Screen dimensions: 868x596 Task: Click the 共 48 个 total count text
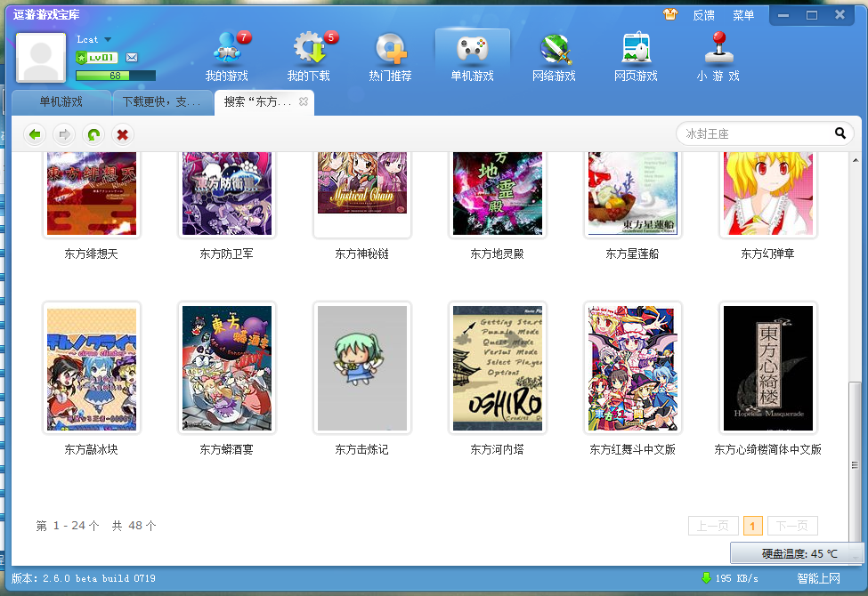[134, 526]
